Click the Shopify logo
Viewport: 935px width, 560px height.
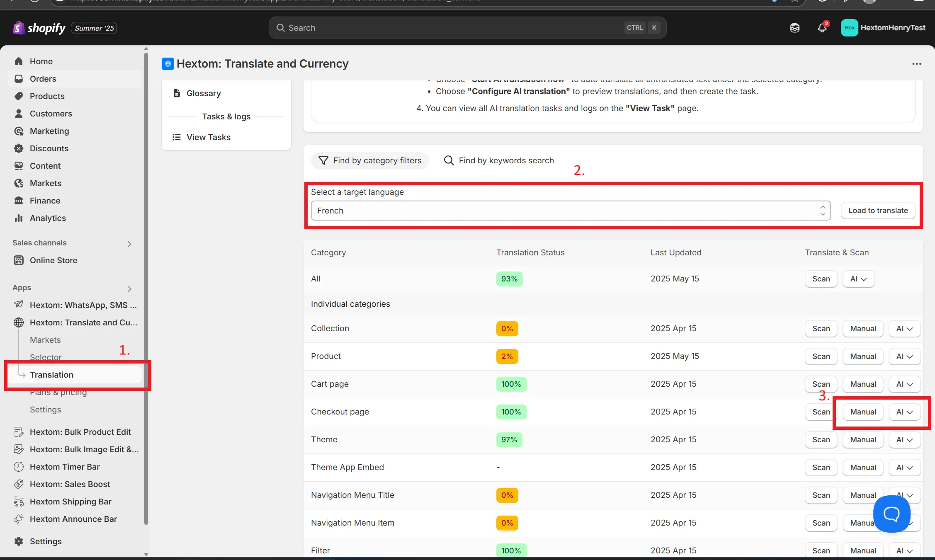(39, 28)
